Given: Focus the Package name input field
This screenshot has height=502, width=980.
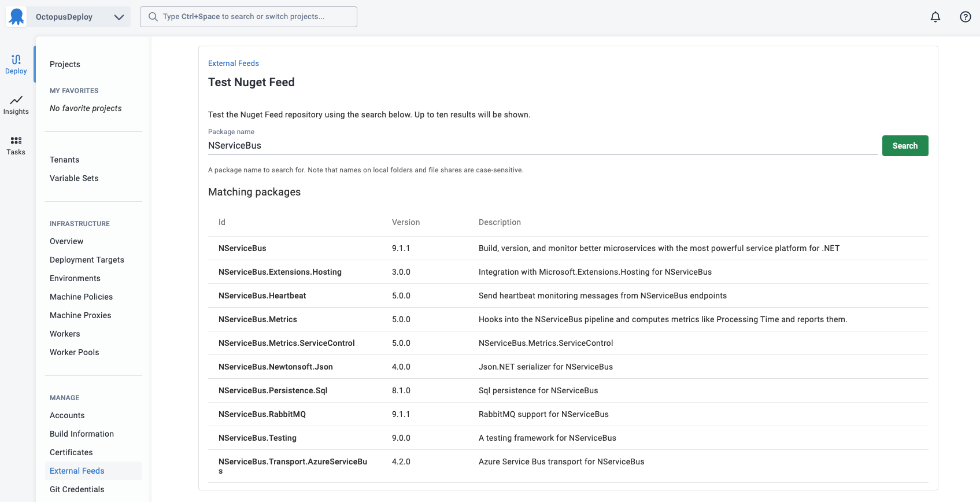Looking at the screenshot, I should (542, 146).
